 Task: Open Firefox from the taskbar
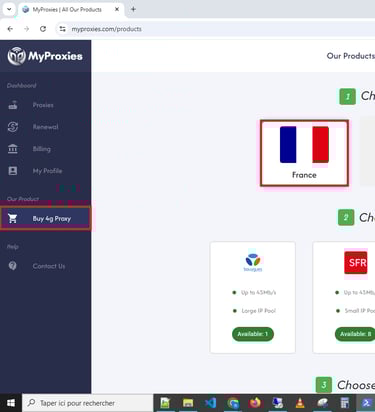(x=255, y=403)
